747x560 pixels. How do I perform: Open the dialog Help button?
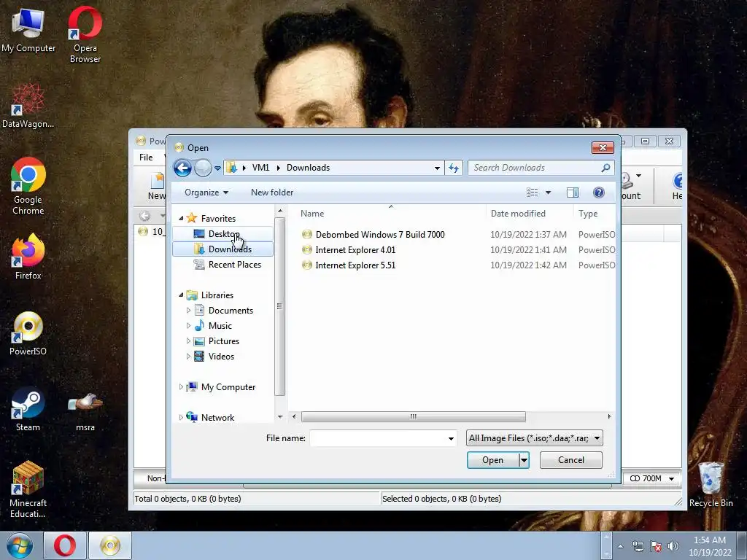click(599, 192)
